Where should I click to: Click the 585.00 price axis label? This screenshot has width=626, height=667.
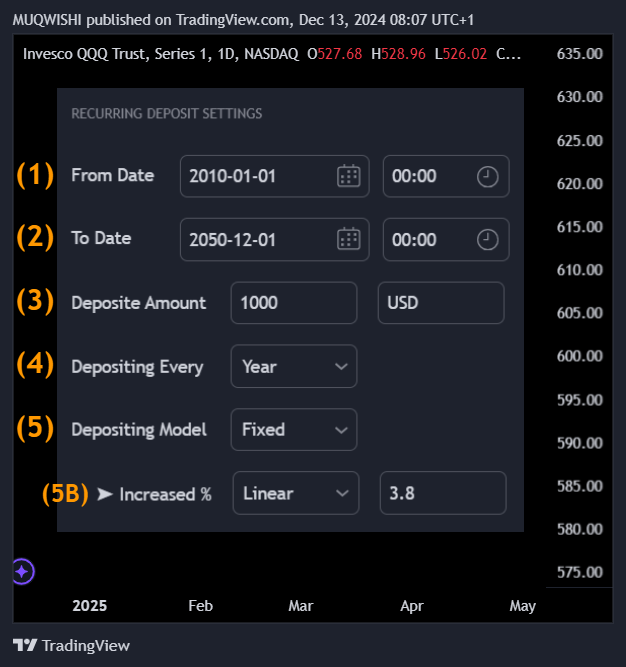click(580, 486)
